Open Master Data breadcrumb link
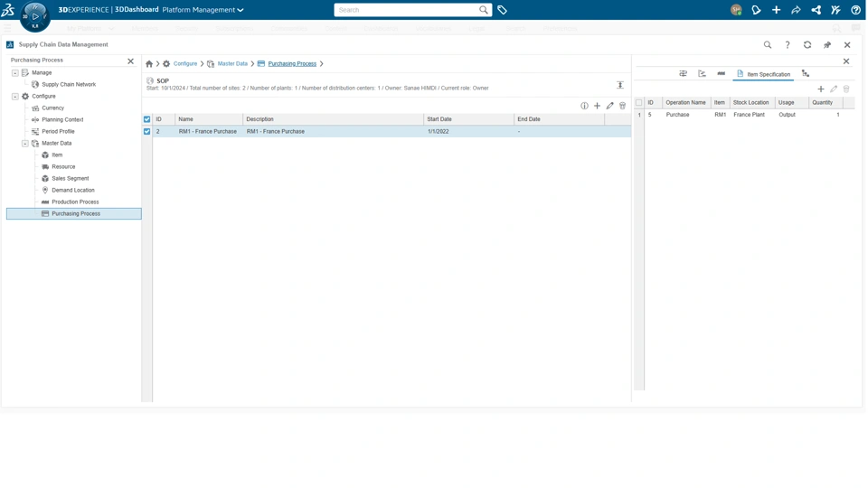This screenshot has height=488, width=868. pyautogui.click(x=232, y=63)
